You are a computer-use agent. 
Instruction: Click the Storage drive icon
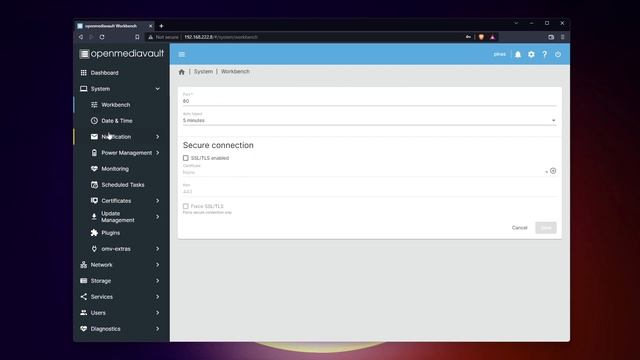(84, 281)
